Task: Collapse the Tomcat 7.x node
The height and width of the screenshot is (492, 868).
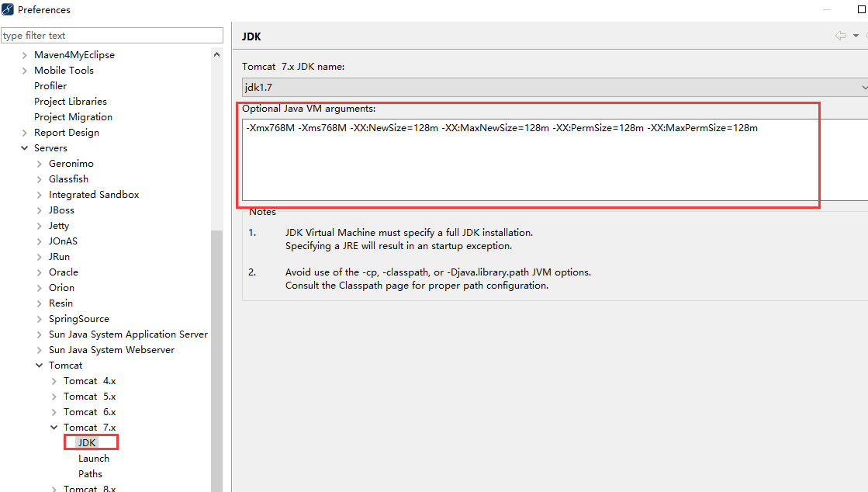Action: pyautogui.click(x=54, y=427)
